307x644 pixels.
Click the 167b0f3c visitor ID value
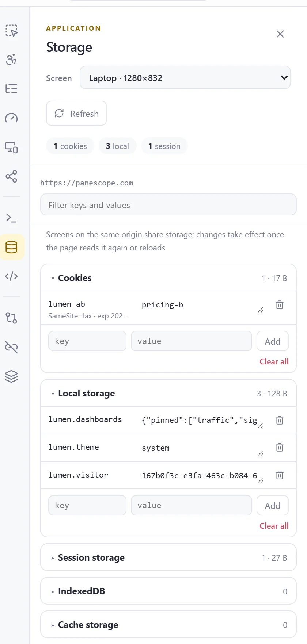point(200,476)
